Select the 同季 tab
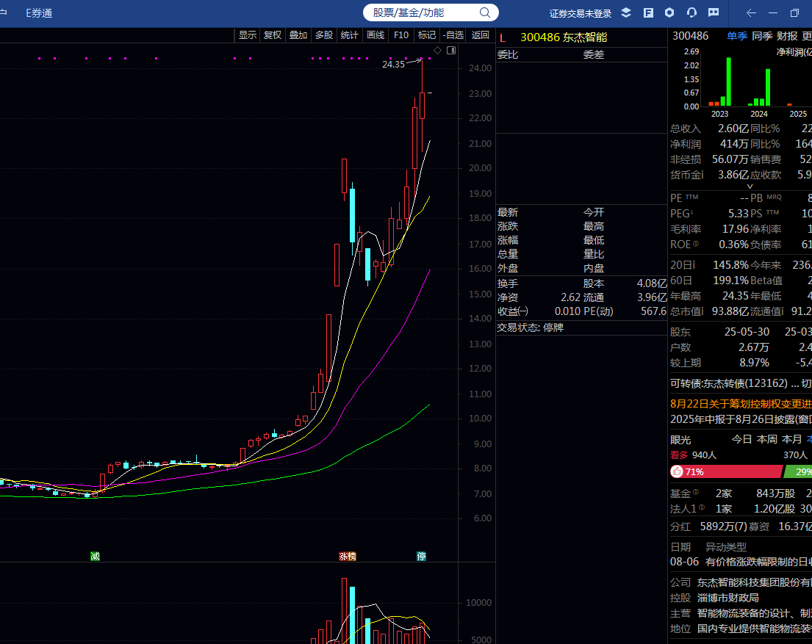Screen dimensions: 812x644 click(x=762, y=36)
